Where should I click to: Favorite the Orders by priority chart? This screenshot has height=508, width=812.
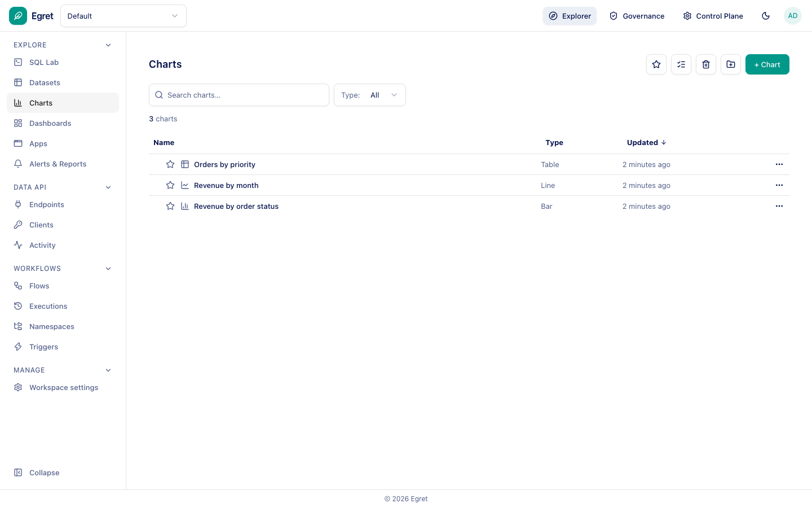tap(170, 164)
